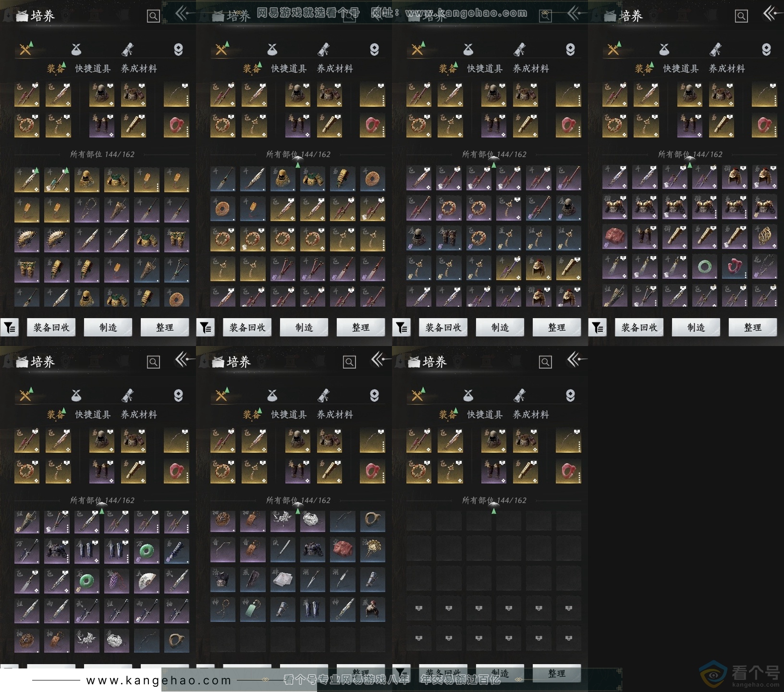Screen dimensions: 784x692
Task: Select pouch category icon in bottom-left panel
Action: pyautogui.click(x=76, y=395)
